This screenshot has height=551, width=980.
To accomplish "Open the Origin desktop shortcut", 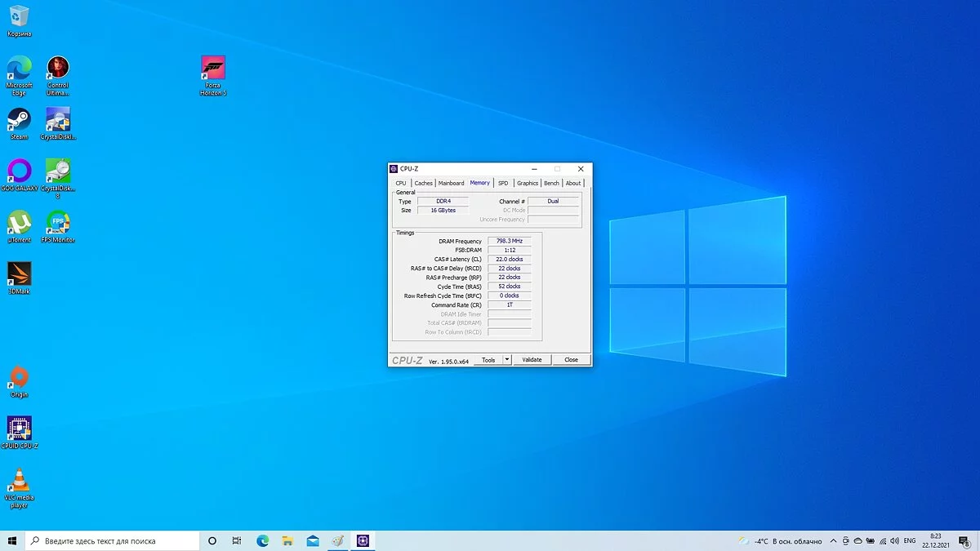I will pyautogui.click(x=19, y=377).
